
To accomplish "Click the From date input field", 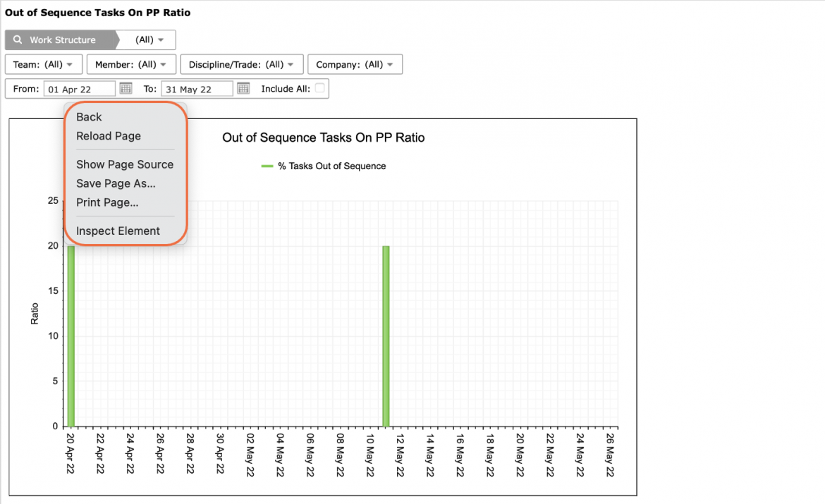I will (80, 89).
